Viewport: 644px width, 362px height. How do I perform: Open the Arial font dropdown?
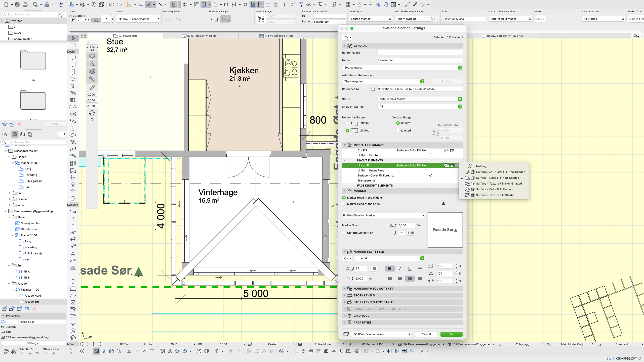click(x=389, y=258)
